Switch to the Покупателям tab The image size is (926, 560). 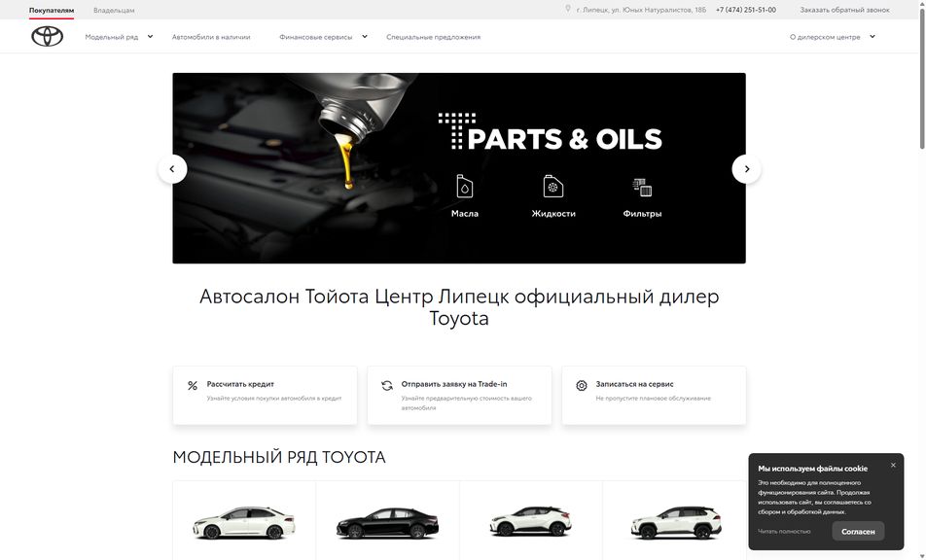tap(52, 10)
